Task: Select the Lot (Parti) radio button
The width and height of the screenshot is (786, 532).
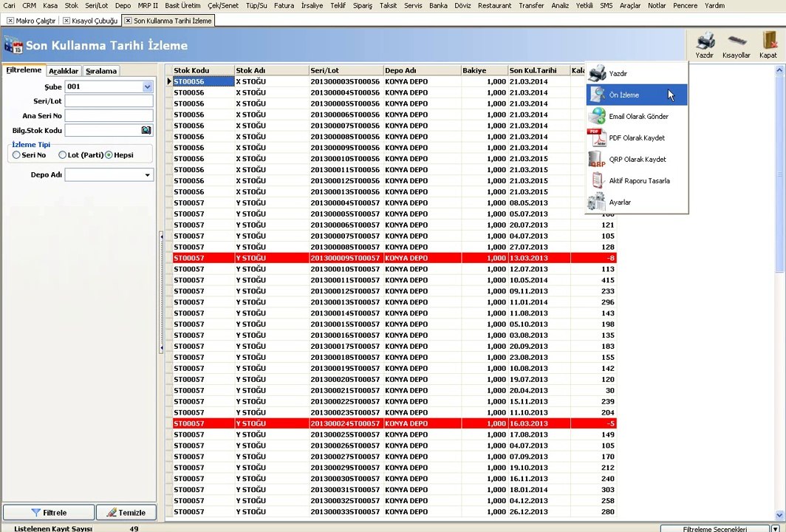Action: coord(62,155)
